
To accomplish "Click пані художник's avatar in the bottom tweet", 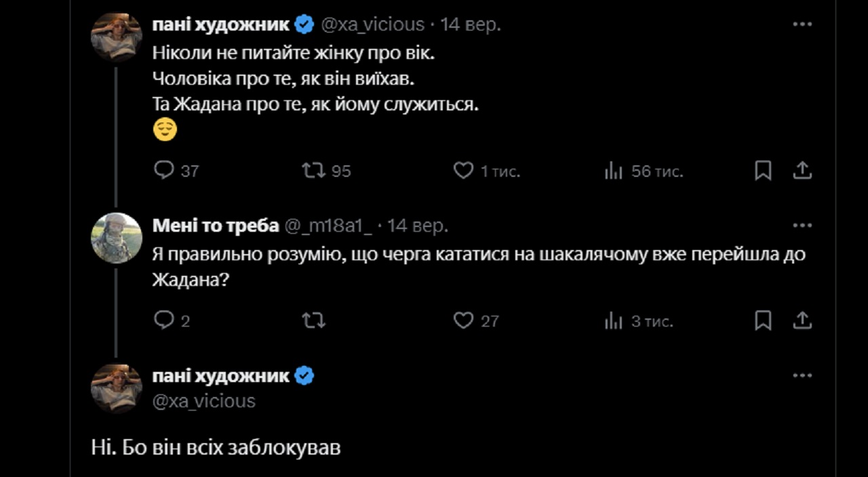I will pyautogui.click(x=116, y=388).
